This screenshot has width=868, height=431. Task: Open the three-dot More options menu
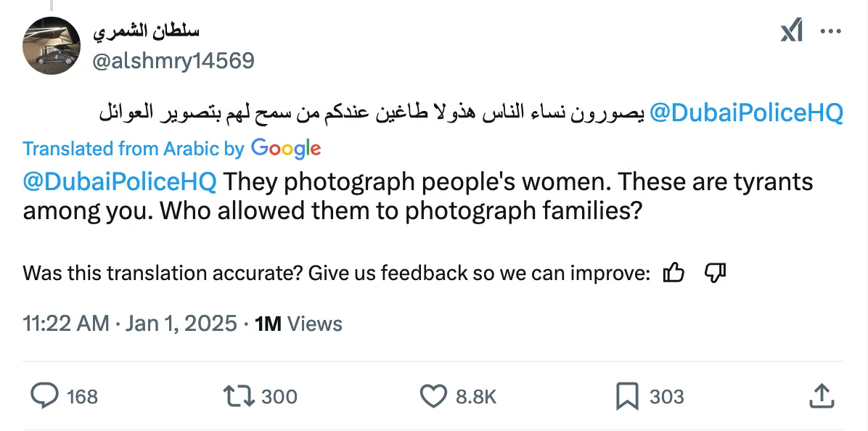[830, 32]
